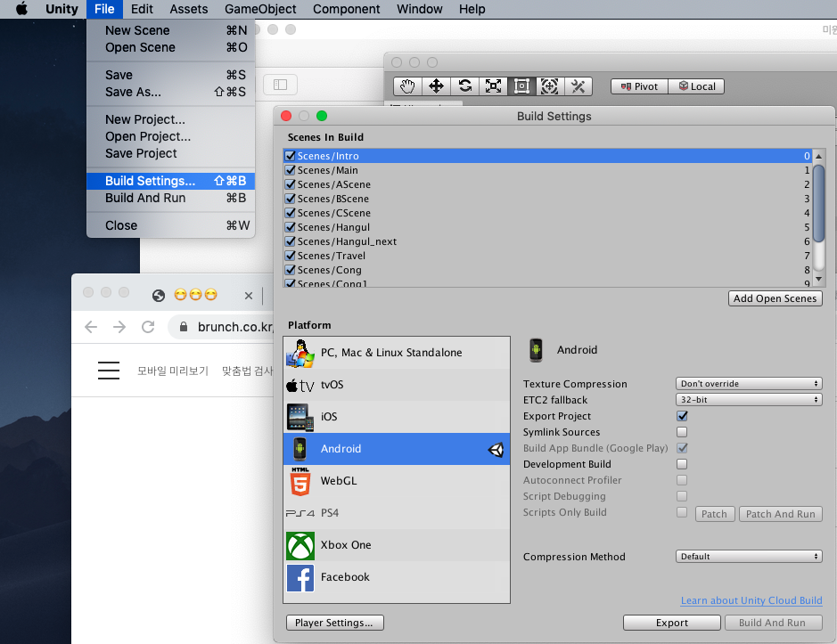This screenshot has width=837, height=644.
Task: Uncheck the Scenes/AScene checkbox
Action: (x=291, y=184)
